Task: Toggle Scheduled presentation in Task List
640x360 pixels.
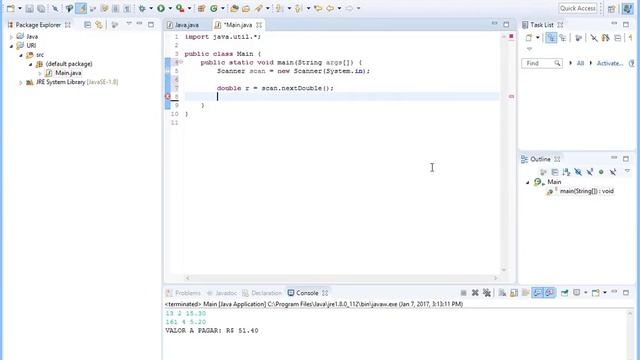Action: [563, 38]
